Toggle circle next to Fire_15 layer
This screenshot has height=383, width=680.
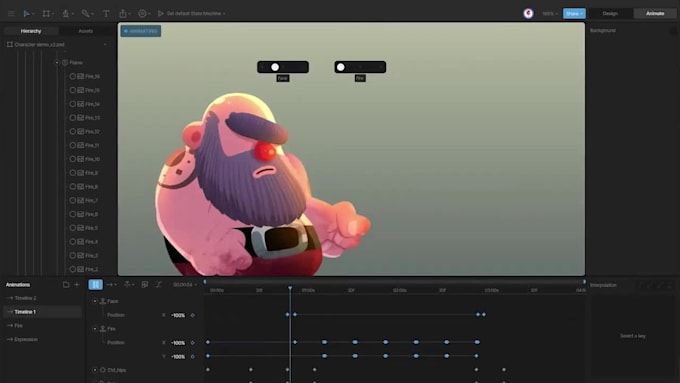point(72,90)
